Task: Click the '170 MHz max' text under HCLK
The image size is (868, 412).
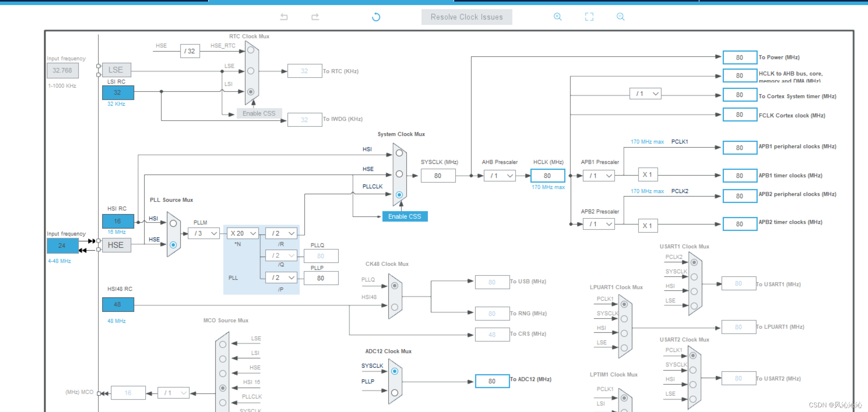Action: [x=548, y=187]
